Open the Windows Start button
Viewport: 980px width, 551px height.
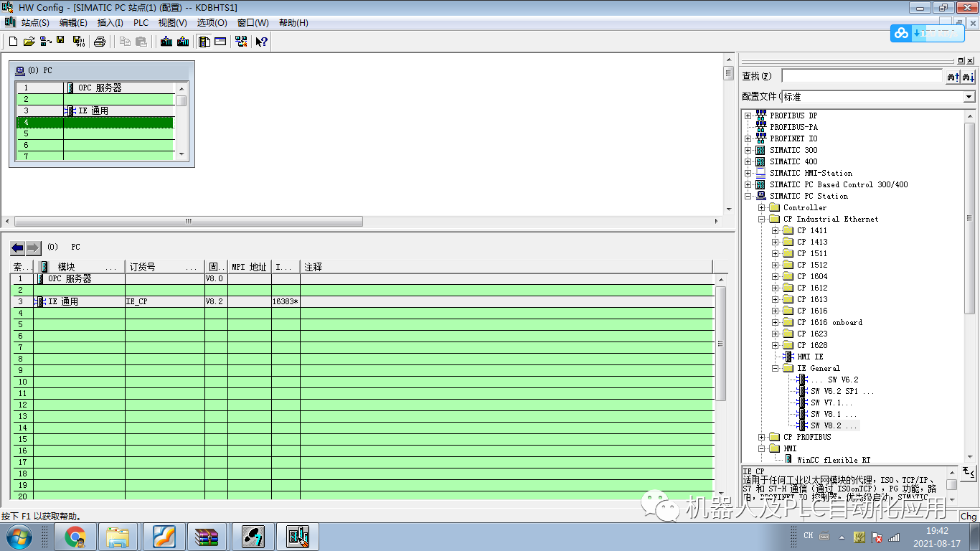tap(19, 536)
